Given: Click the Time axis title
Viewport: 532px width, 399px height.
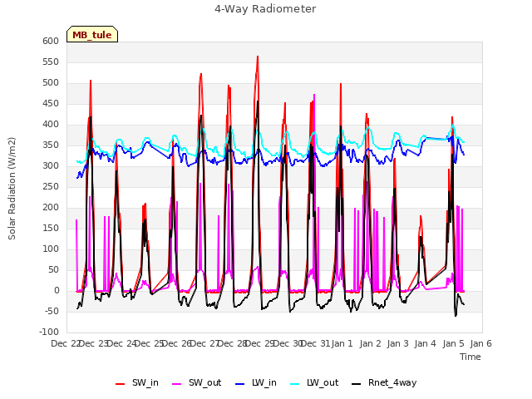Looking at the screenshot, I should tap(470, 357).
